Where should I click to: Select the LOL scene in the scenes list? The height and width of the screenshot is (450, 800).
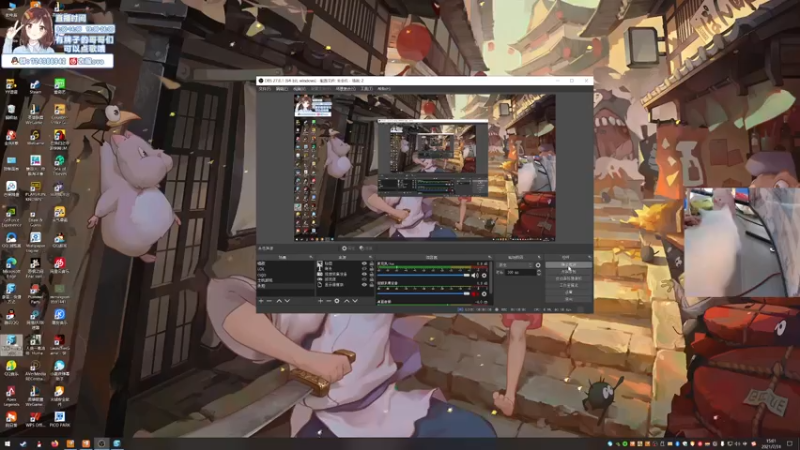(x=285, y=269)
